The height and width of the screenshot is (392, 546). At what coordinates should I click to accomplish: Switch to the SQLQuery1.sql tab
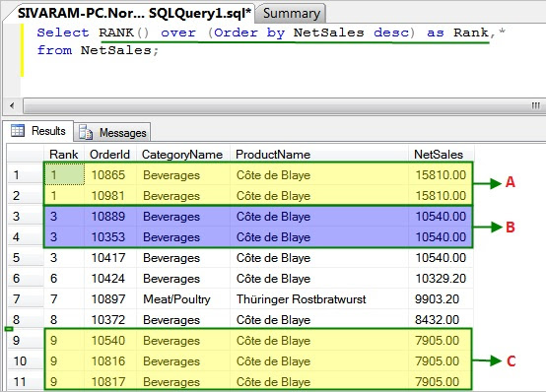[x=134, y=13]
